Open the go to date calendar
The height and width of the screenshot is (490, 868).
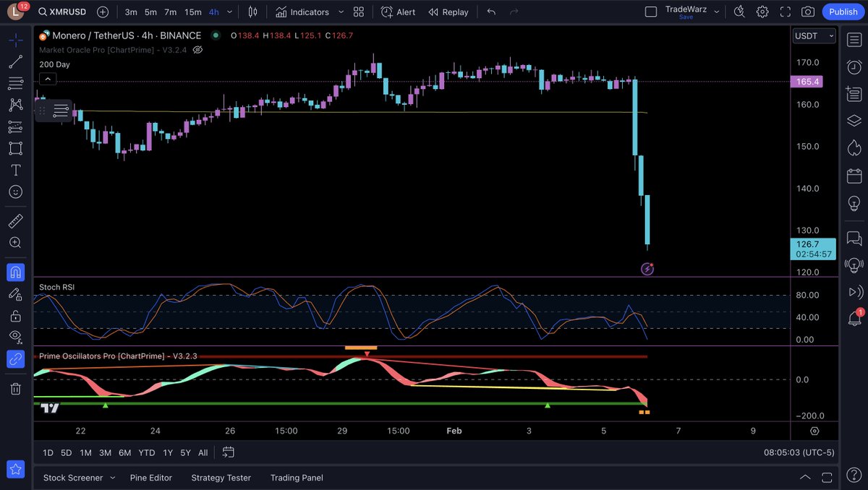[229, 452]
